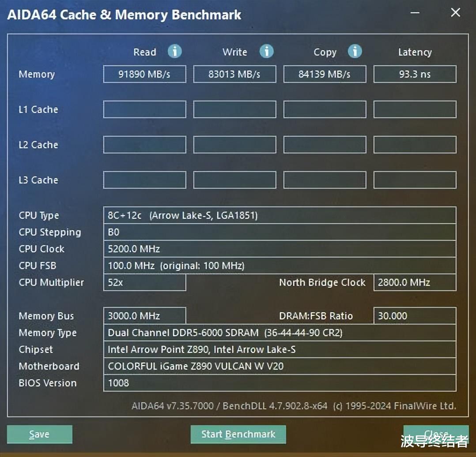476x457 pixels.
Task: Click the Memory Bus label
Action: pyautogui.click(x=46, y=316)
